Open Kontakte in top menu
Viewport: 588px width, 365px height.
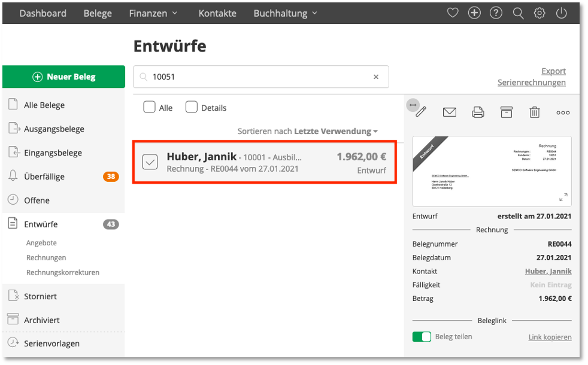click(x=217, y=13)
